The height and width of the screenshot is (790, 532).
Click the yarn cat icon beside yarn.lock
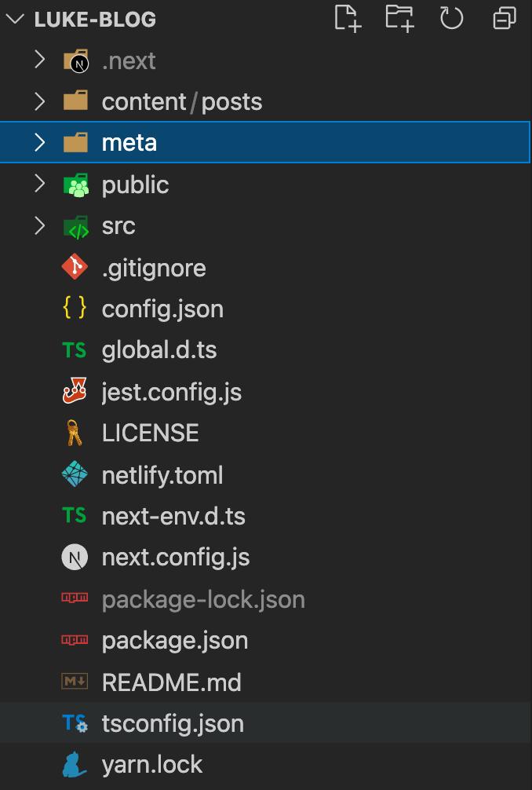coord(75,764)
